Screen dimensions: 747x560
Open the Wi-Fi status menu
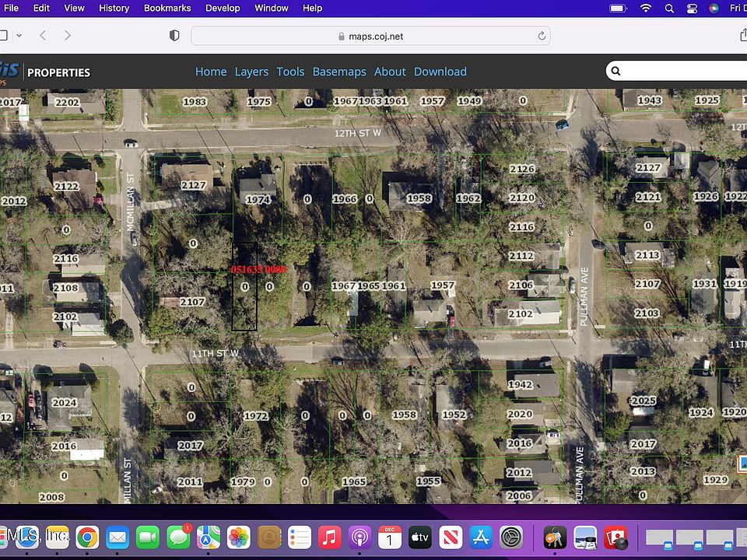(645, 9)
